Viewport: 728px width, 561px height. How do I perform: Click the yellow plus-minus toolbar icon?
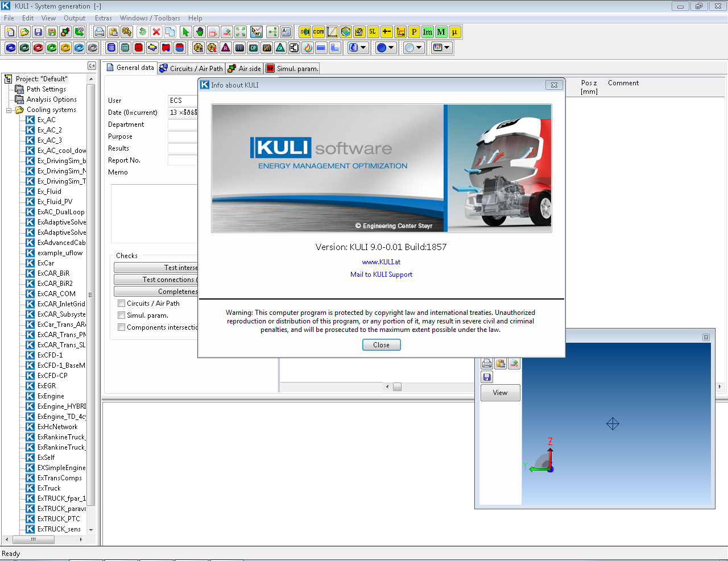point(387,32)
